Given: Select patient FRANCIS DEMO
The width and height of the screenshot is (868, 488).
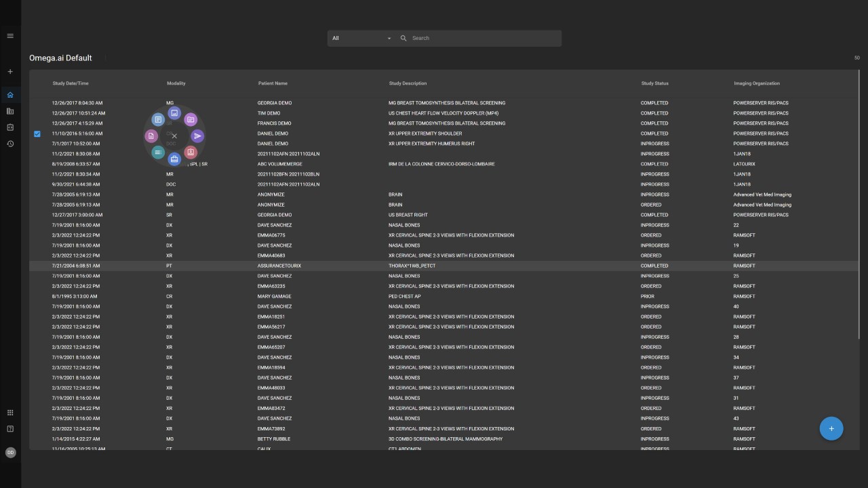Looking at the screenshot, I should pos(274,123).
